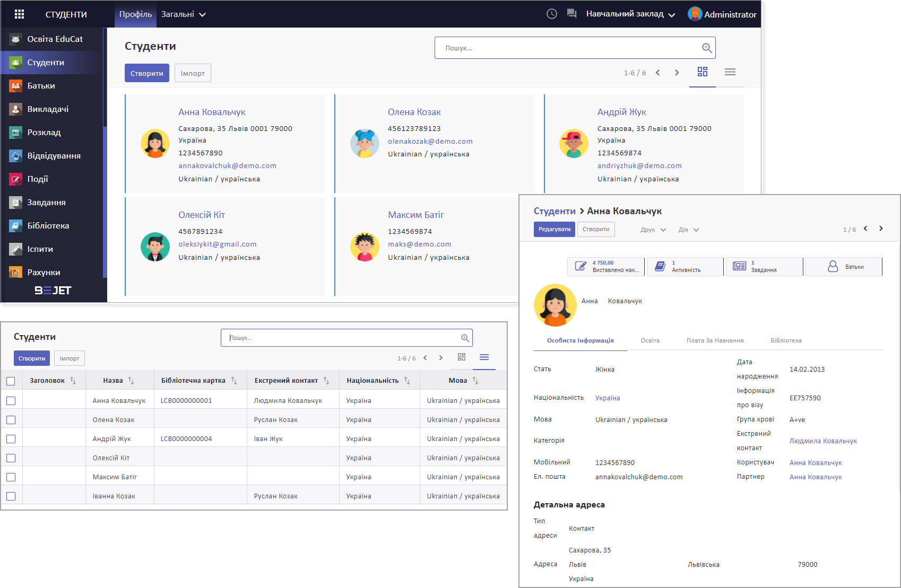This screenshot has height=588, width=901.
Task: Open the Бібліотека tab in student form
Action: (x=786, y=340)
